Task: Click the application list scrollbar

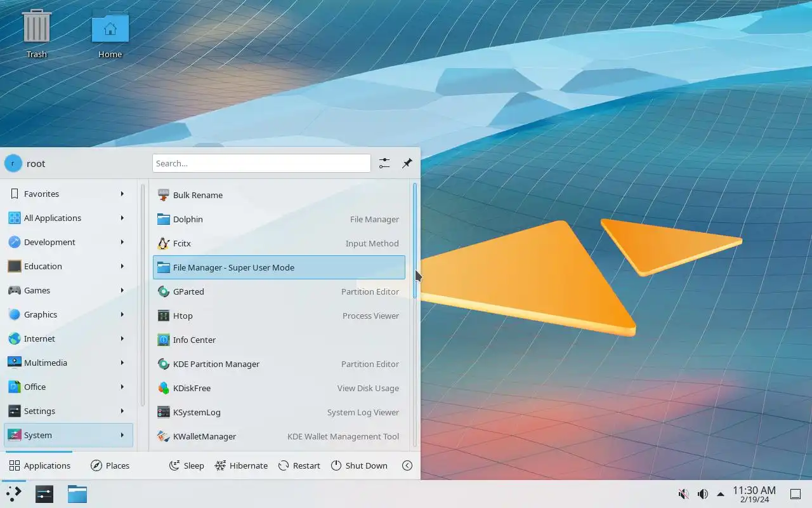Action: (415, 241)
